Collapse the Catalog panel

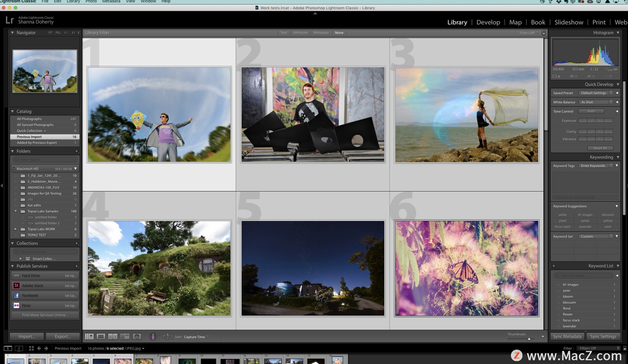(12, 111)
